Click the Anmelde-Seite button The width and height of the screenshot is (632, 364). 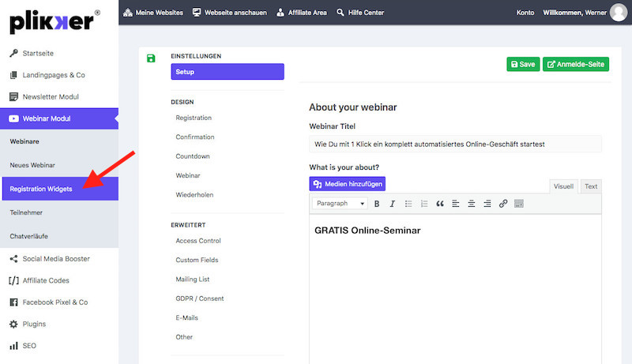(x=576, y=64)
